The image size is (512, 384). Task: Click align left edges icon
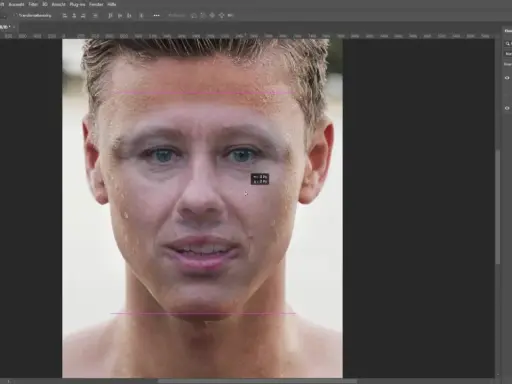coord(65,16)
